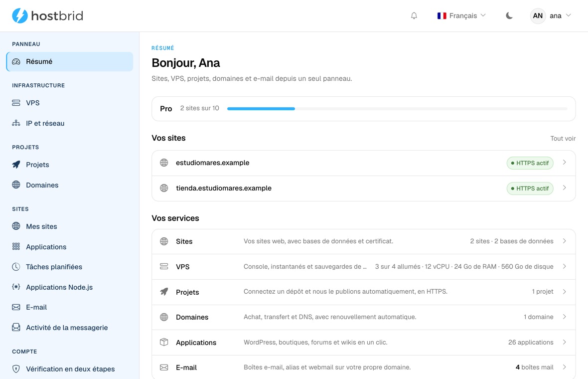The image size is (588, 379).
Task: Click the French flag icon
Action: pos(442,16)
